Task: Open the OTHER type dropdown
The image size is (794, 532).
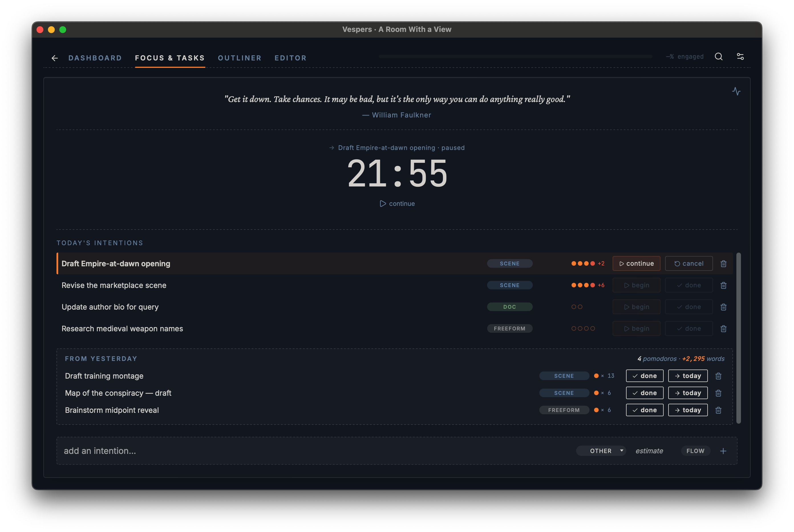Action: pos(601,451)
